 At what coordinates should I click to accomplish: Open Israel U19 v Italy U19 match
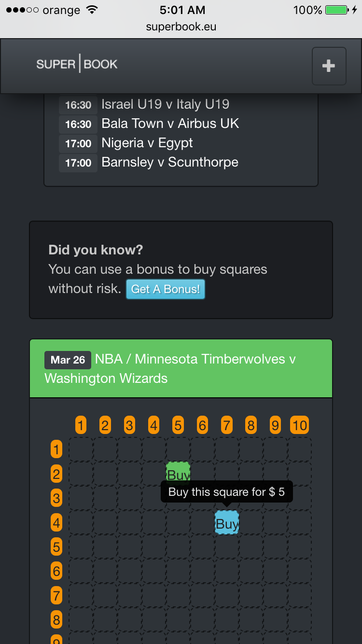pyautogui.click(x=165, y=104)
